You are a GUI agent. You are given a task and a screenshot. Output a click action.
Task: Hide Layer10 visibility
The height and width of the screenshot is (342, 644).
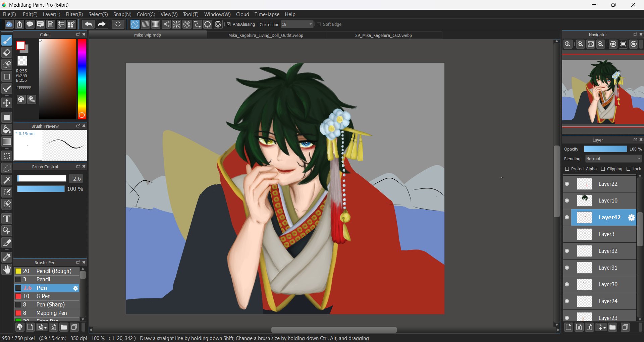[x=567, y=201]
